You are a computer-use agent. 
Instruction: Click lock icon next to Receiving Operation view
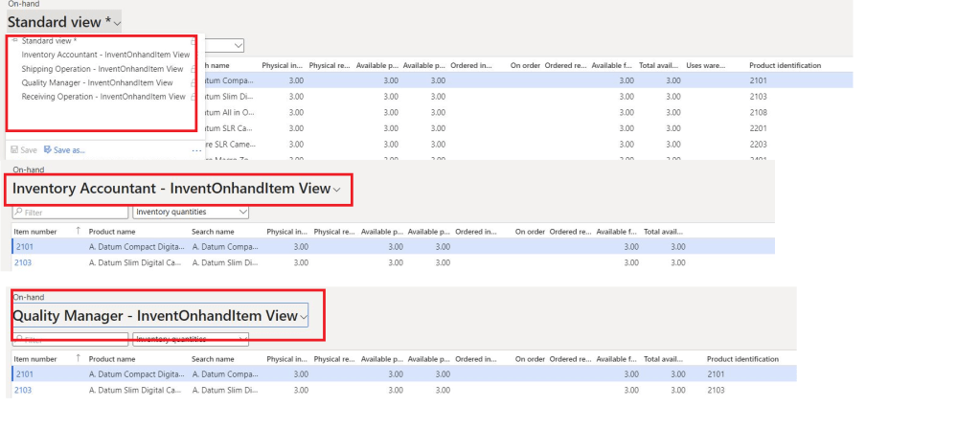194,97
